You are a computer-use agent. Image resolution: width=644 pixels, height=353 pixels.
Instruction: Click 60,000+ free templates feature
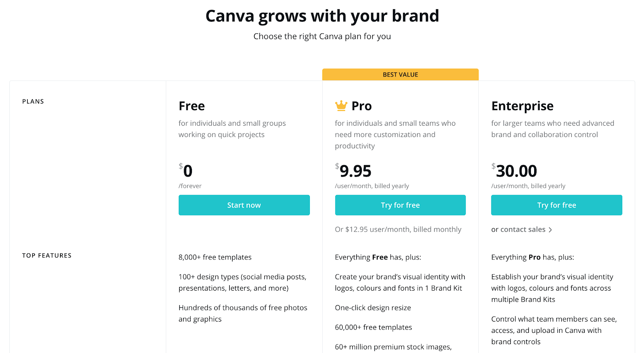click(x=374, y=327)
